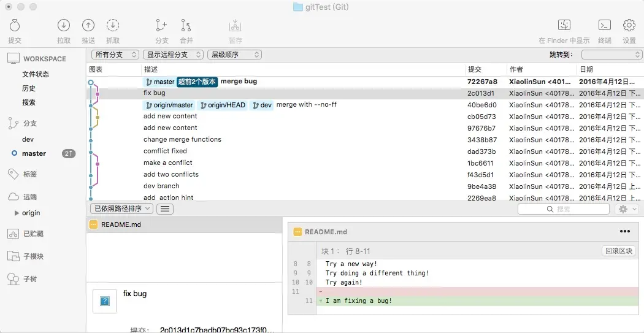Viewport: 644px width, 333px height.
Task: Select the commit with hash cb05d73
Action: pos(365,116)
